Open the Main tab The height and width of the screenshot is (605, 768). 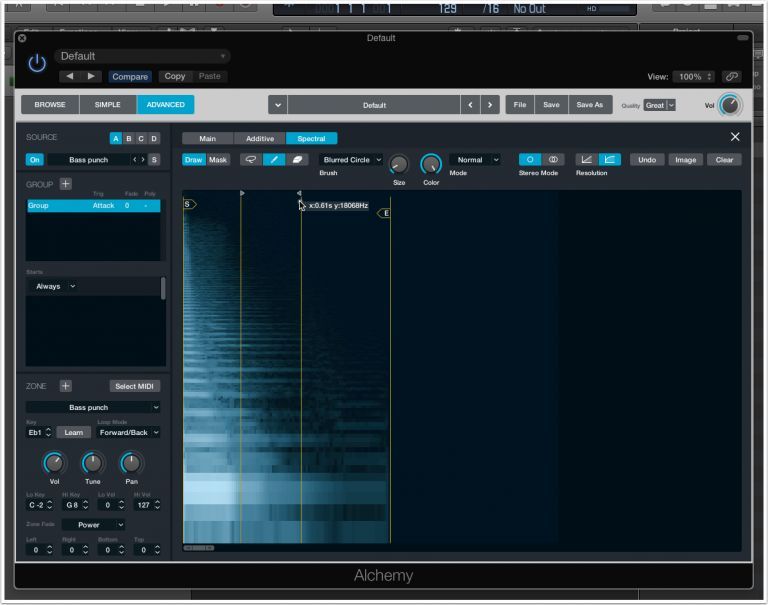[x=208, y=139]
